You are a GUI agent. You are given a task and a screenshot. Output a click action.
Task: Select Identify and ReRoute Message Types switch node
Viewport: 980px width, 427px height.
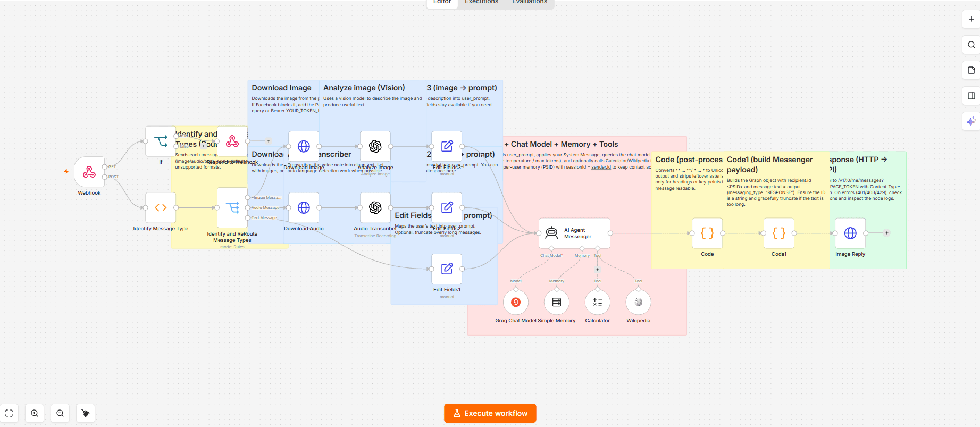(232, 207)
